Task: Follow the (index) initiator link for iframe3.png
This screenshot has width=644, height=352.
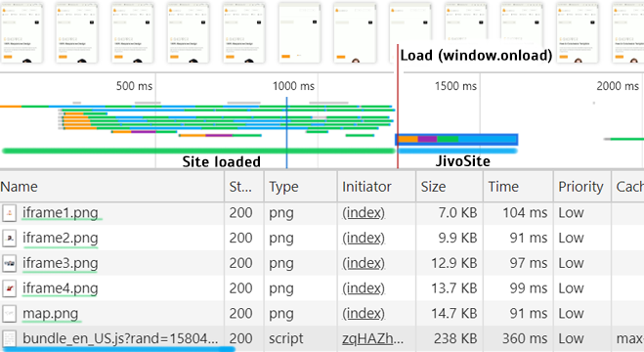Action: 364,263
